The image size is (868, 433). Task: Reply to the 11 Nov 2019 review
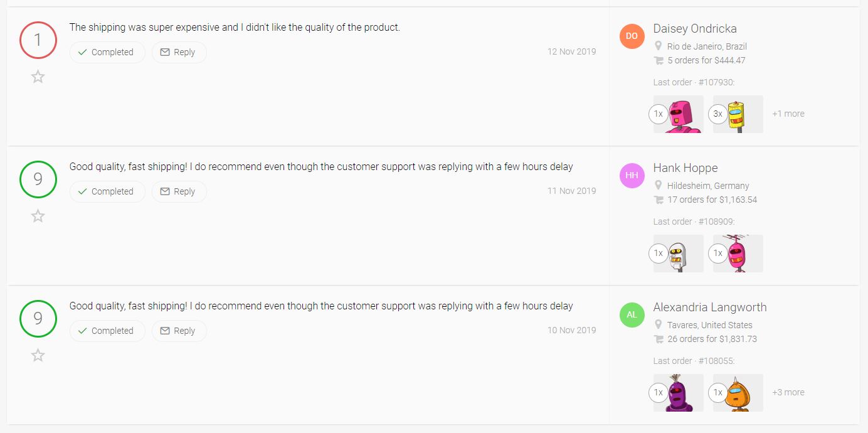179,191
